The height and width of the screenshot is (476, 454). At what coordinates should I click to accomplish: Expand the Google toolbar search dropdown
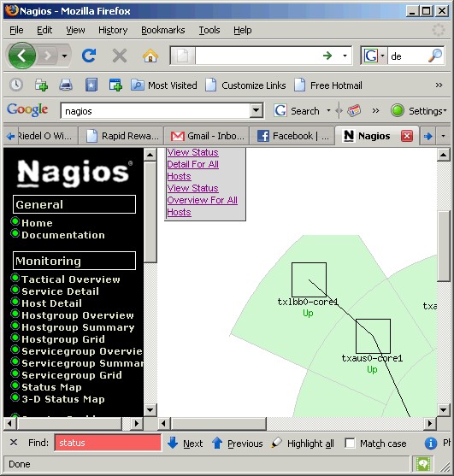[256, 111]
